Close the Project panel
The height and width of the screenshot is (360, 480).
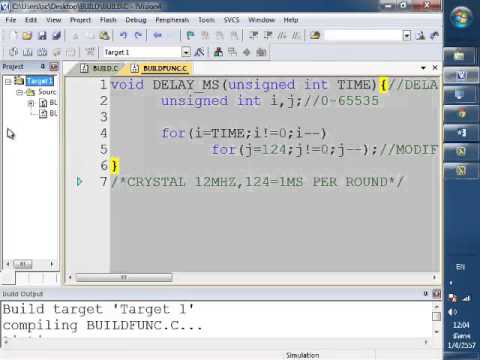[54, 67]
